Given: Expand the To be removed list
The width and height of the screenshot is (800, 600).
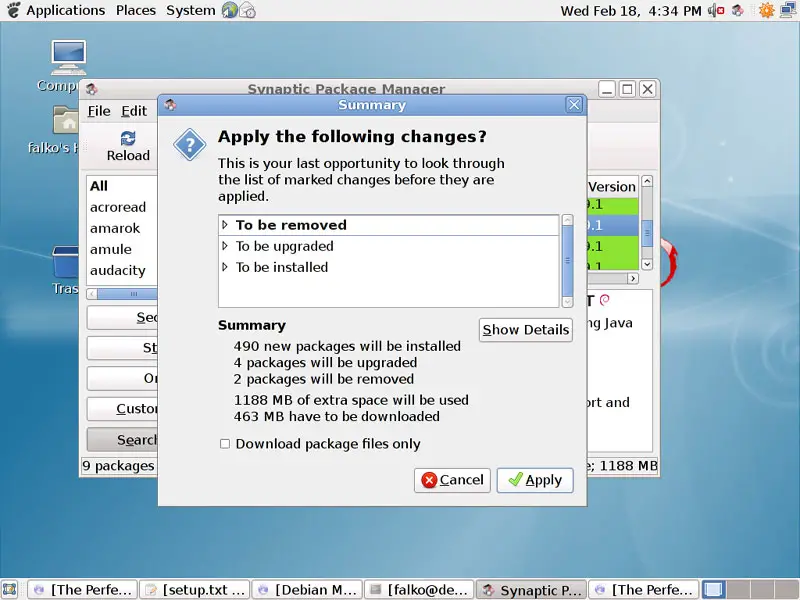Looking at the screenshot, I should tap(224, 224).
